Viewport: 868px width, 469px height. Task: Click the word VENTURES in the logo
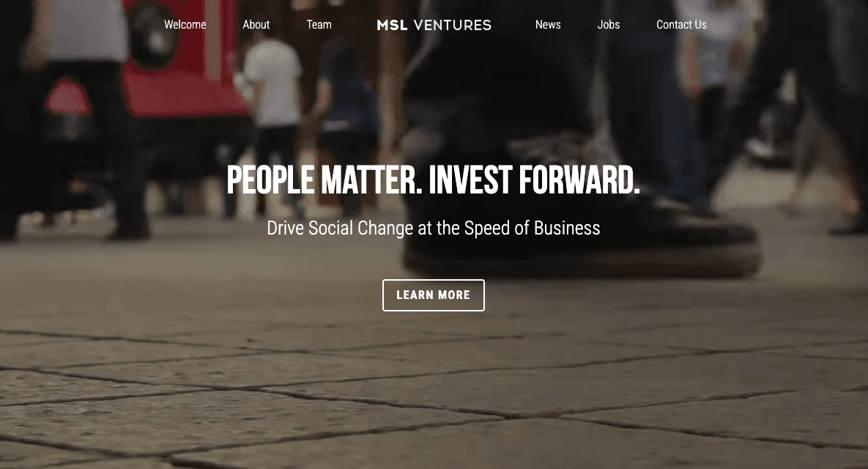(452, 25)
